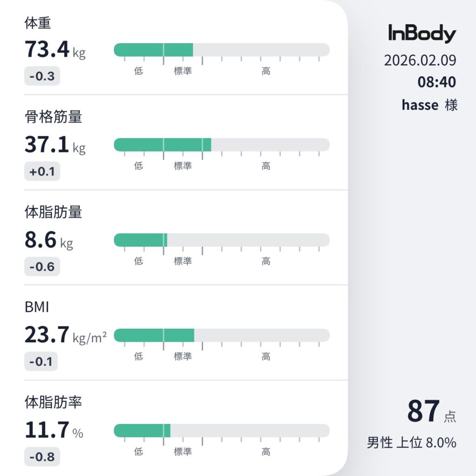Click the BMI progress bar
The image size is (476, 476).
click(221, 335)
